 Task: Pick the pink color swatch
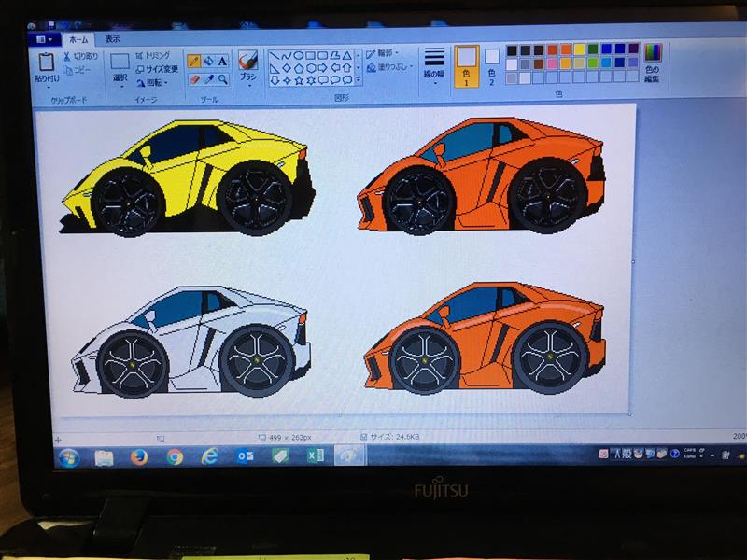coord(553,63)
